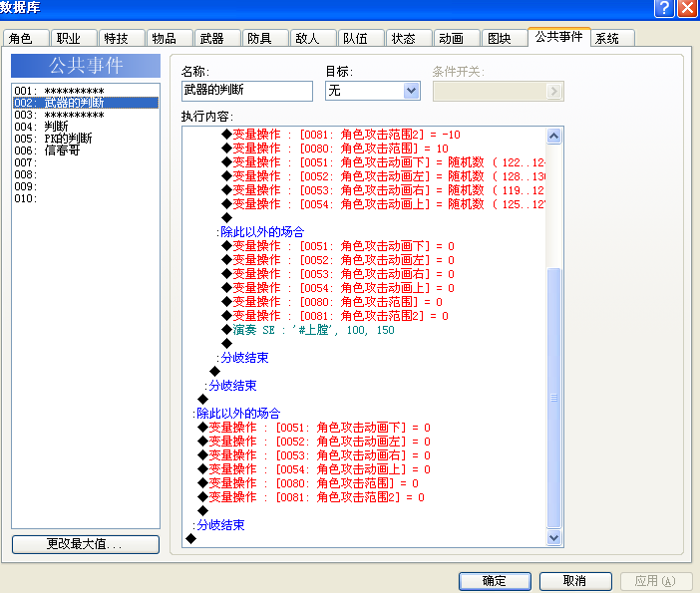The height and width of the screenshot is (593, 700).
Task: Select 角色攻击动画下 random number line
Action: (384, 162)
